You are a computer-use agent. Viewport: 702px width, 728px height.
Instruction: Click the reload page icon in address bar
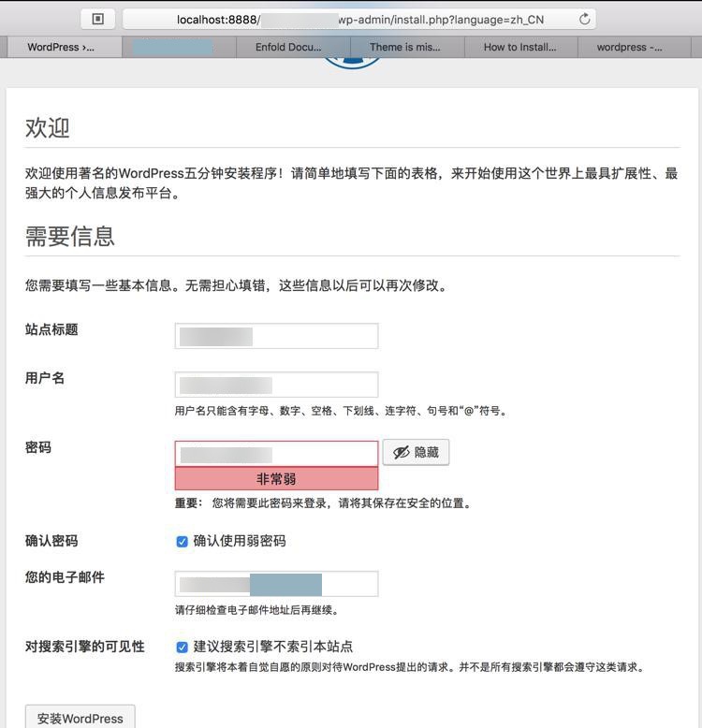(x=585, y=19)
